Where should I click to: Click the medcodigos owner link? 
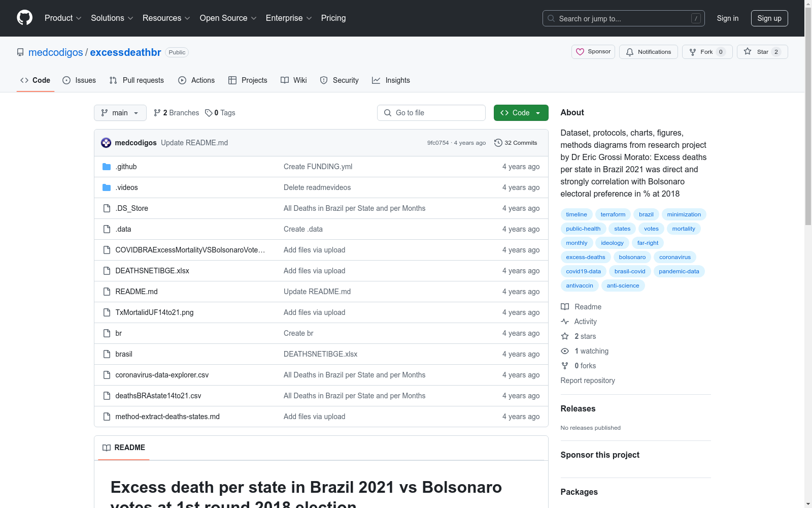coord(56,52)
